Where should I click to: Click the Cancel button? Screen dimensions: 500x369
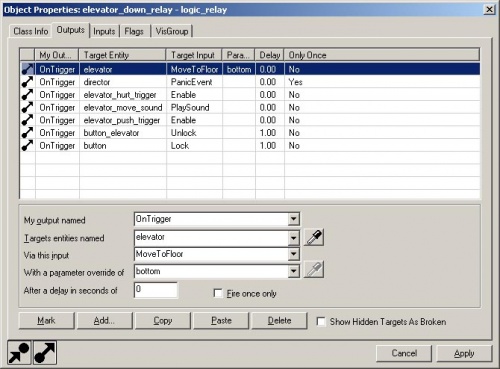(x=404, y=353)
